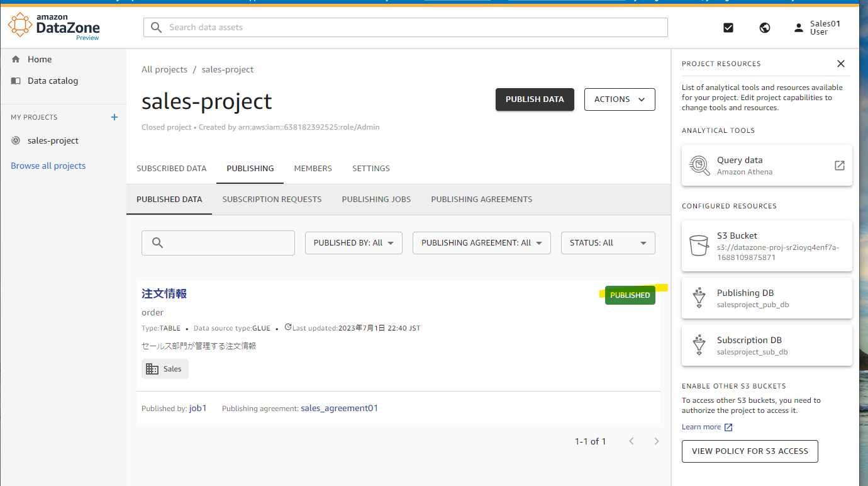
Task: Click the Sales glossary building icon
Action: click(x=152, y=369)
